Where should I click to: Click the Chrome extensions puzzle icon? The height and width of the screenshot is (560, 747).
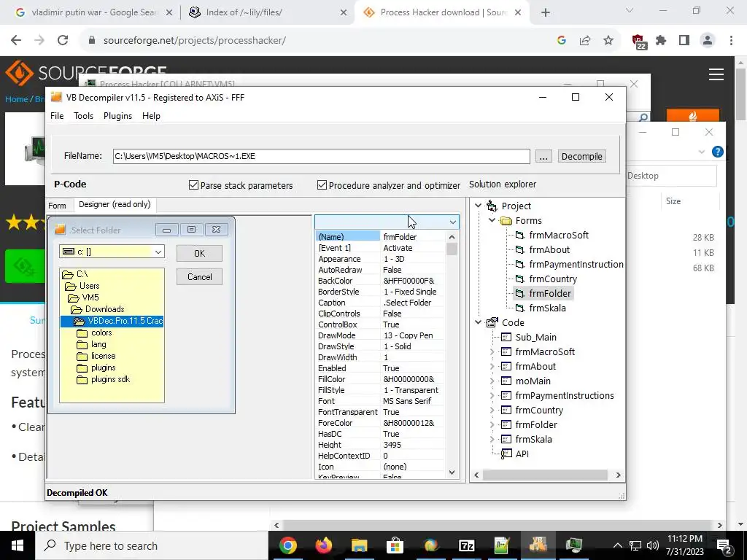(x=661, y=41)
